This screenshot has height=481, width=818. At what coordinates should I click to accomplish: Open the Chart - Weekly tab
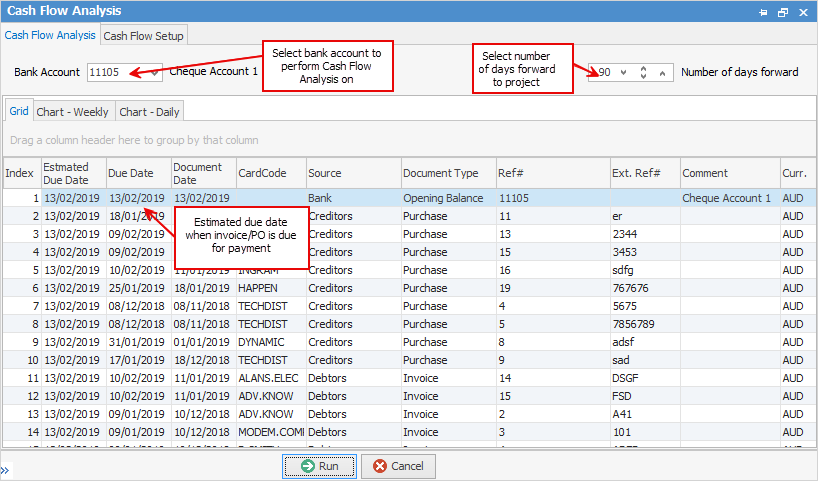(x=74, y=111)
